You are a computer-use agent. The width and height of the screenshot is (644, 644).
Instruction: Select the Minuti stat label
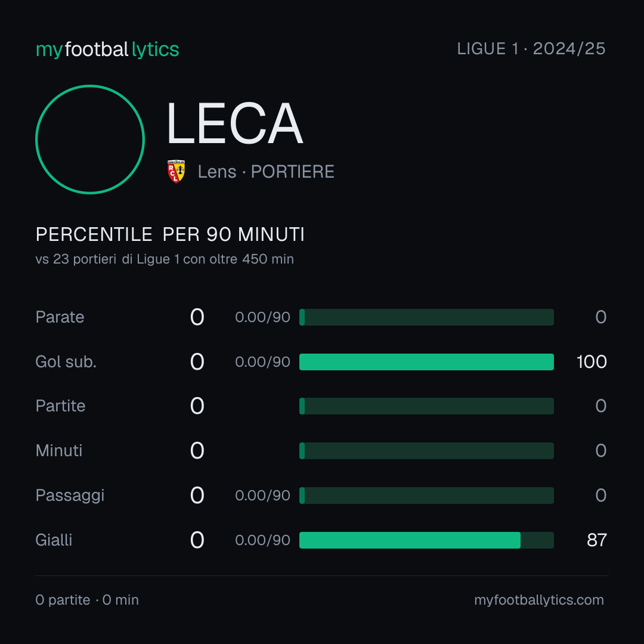pos(58,451)
